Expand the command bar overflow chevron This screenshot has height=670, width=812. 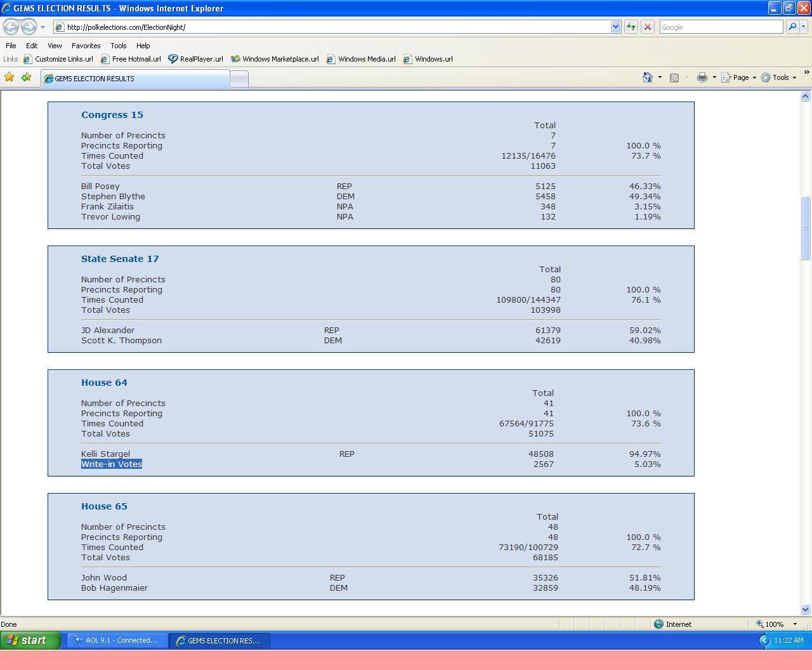(x=806, y=72)
